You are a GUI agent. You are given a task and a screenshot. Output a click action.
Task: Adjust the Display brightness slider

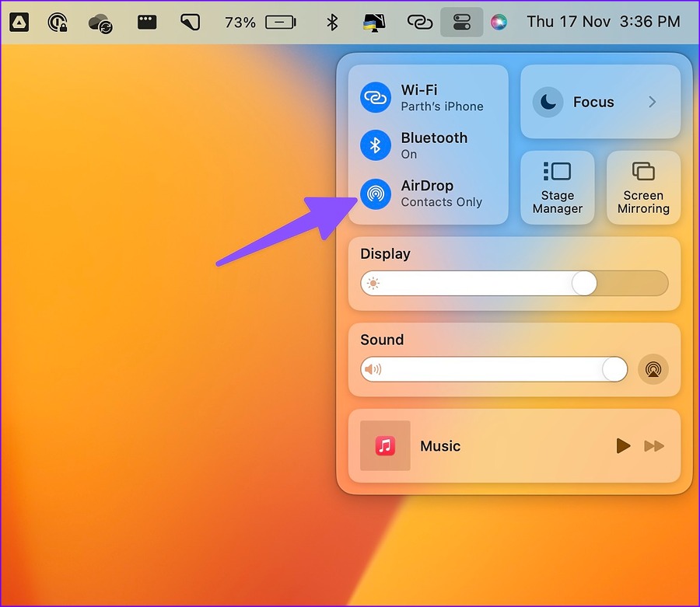[584, 284]
